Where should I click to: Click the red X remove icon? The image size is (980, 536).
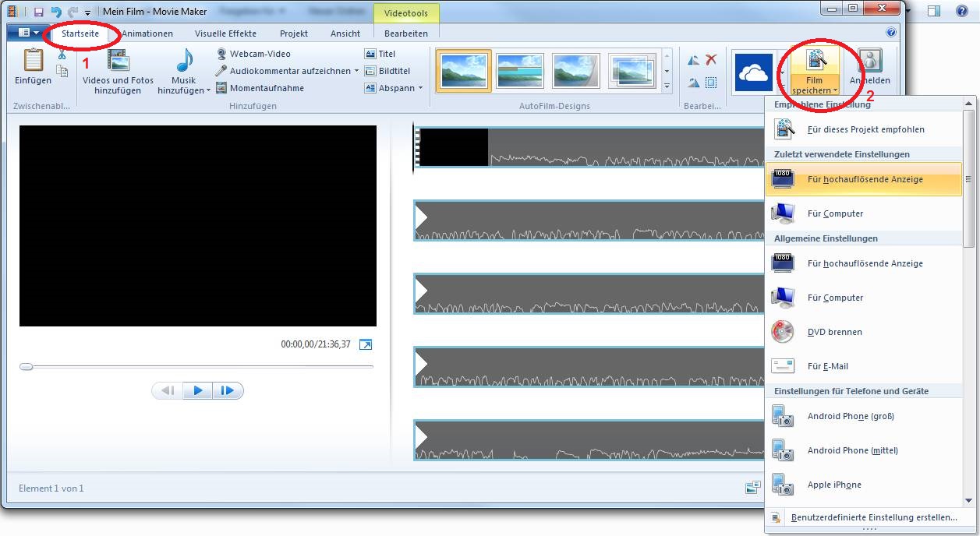(711, 60)
